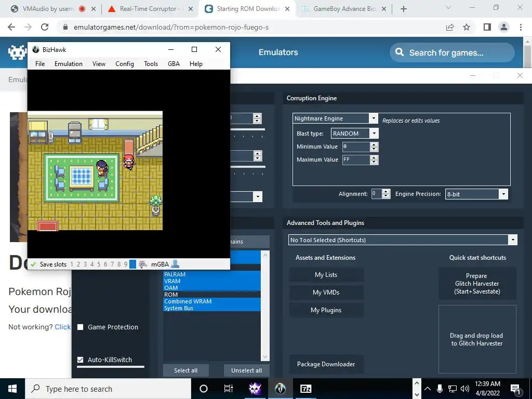Click the network icon in system tray
This screenshot has height=399, width=532.
coord(453,389)
